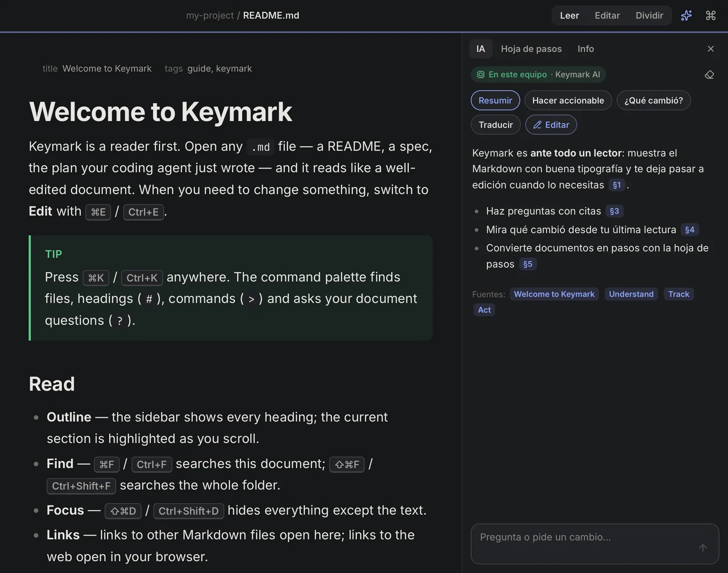Image resolution: width=728 pixels, height=573 pixels.
Task: Open the IA tab
Action: [x=481, y=49]
